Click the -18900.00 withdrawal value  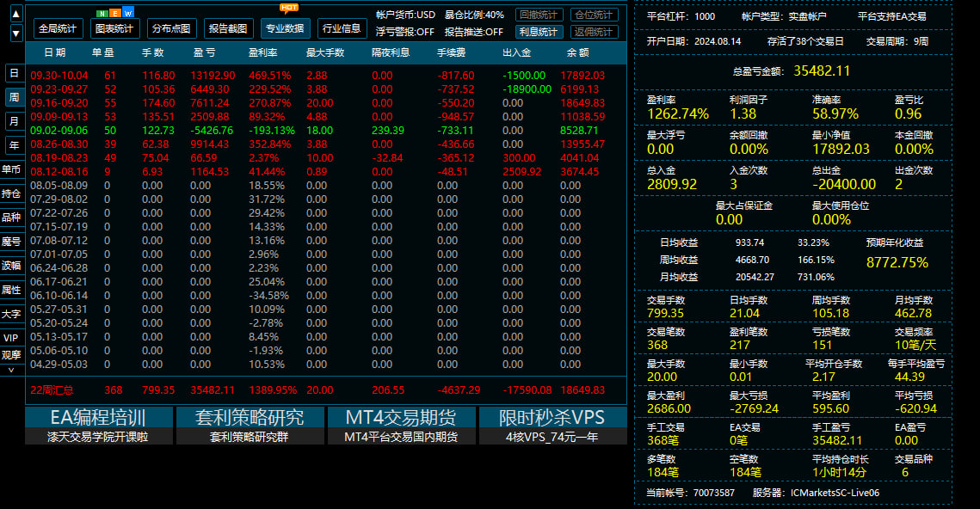coord(527,89)
